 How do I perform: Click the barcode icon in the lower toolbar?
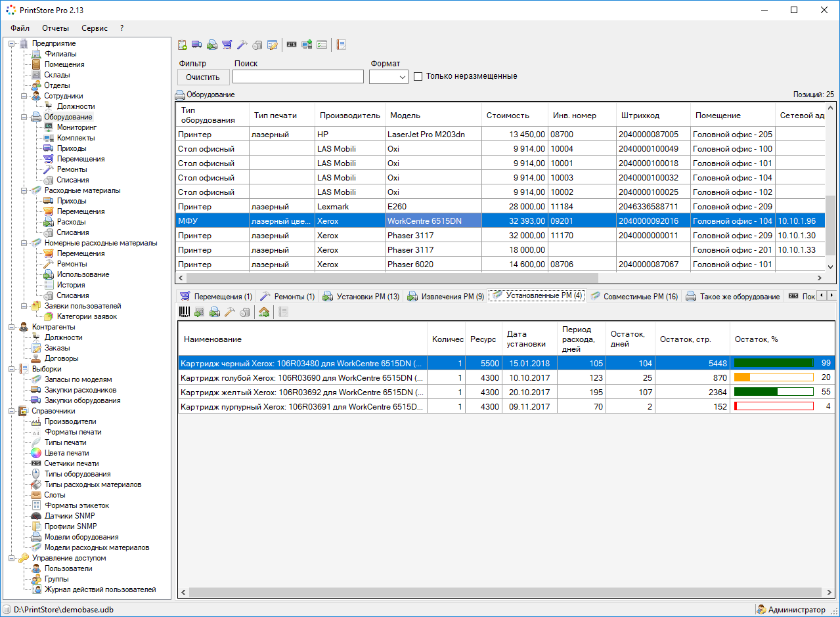(x=185, y=312)
